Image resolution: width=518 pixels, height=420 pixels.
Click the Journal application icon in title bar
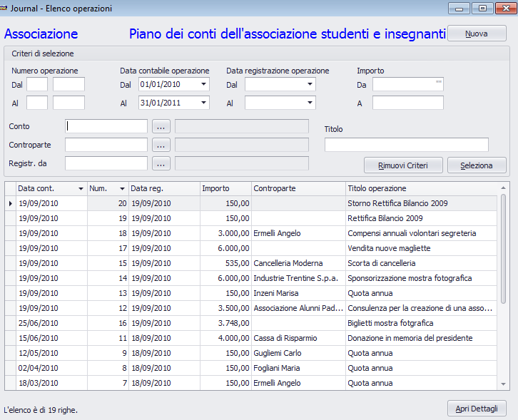[x=4, y=8]
